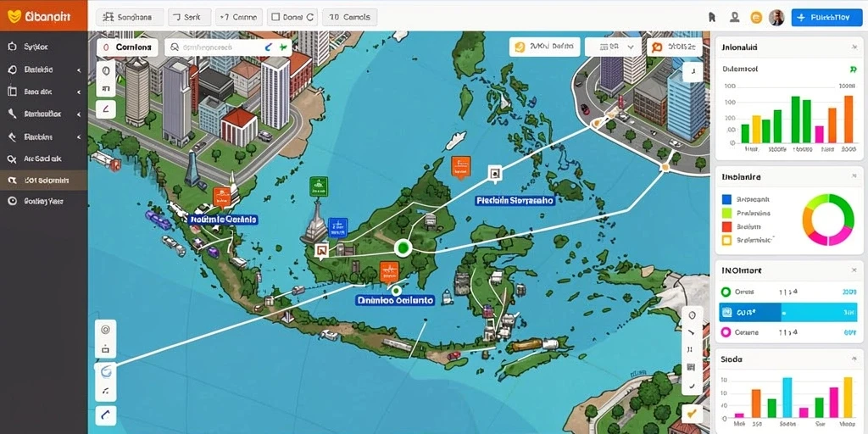Click the yellow checkmark button on map
Screen dimensions: 868x434
click(x=692, y=413)
